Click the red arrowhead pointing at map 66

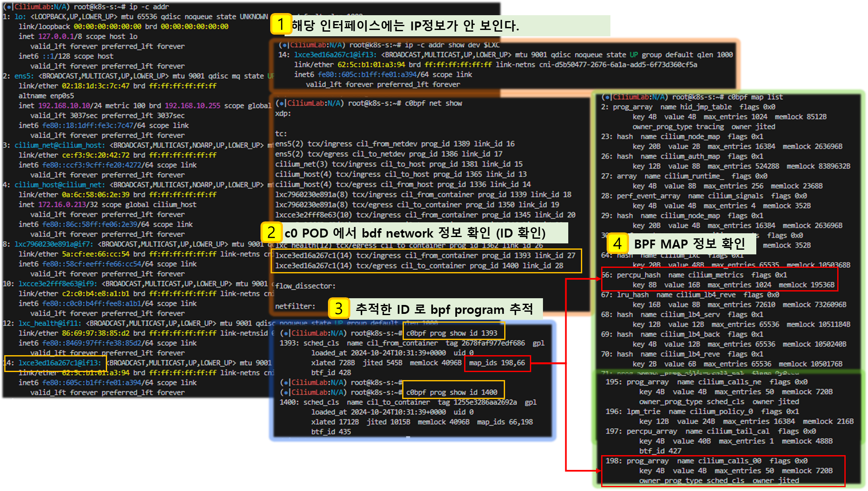tap(597, 279)
